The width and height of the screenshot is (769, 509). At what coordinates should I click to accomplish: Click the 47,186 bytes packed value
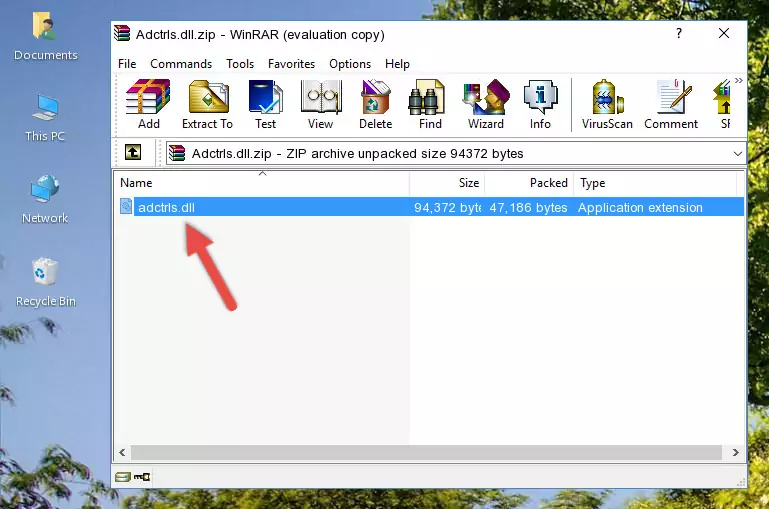(528, 207)
